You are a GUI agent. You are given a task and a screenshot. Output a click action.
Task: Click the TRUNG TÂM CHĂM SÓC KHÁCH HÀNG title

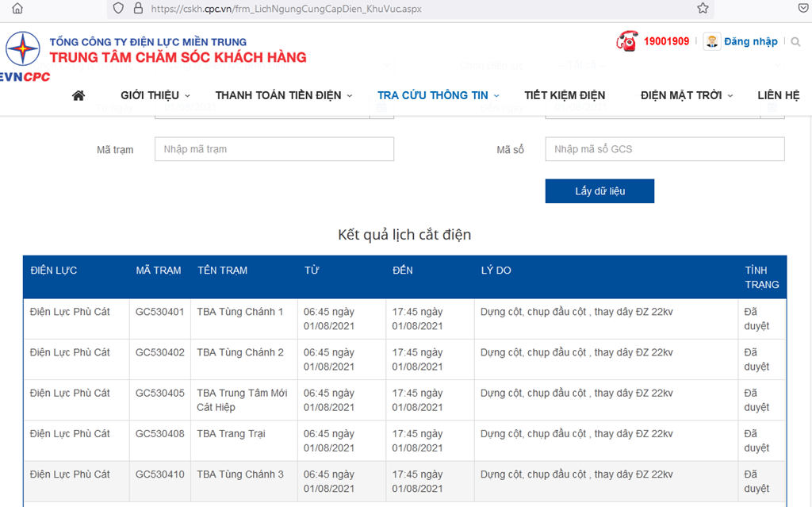tap(178, 57)
